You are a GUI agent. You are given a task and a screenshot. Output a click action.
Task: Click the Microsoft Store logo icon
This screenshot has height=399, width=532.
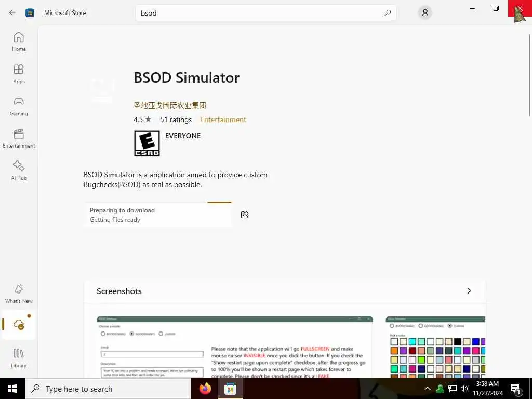30,13
